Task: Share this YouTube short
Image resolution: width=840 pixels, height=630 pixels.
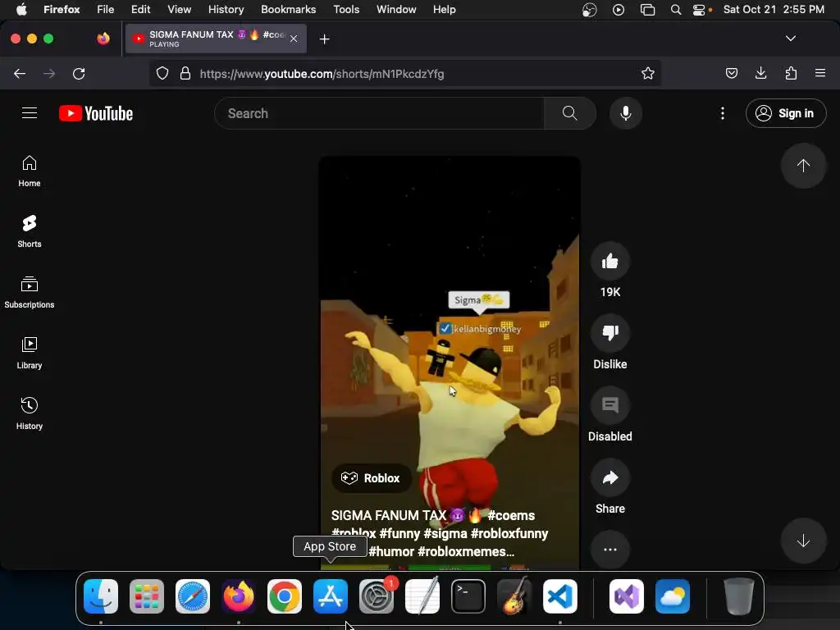Action: pyautogui.click(x=610, y=478)
